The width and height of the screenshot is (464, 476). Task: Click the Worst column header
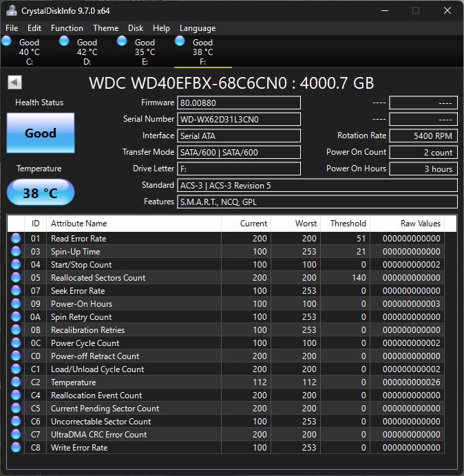pos(295,224)
